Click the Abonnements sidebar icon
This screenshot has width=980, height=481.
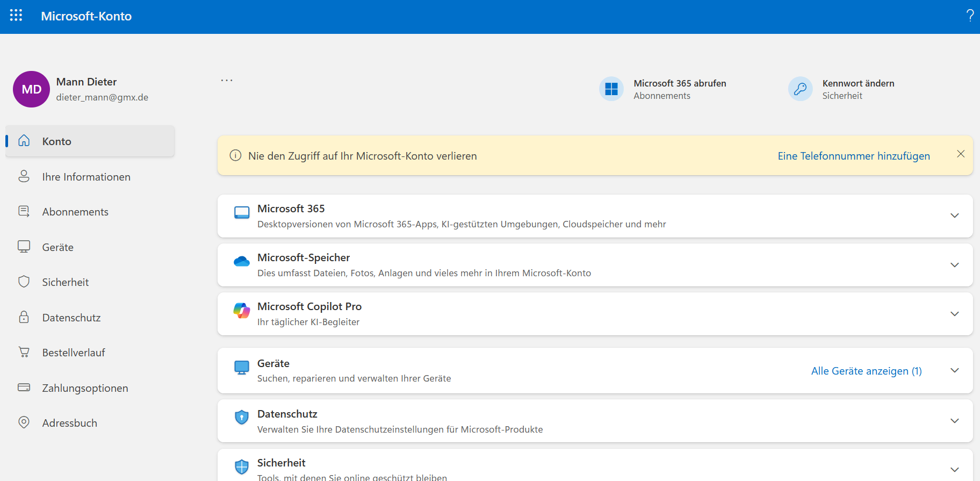pyautogui.click(x=24, y=211)
